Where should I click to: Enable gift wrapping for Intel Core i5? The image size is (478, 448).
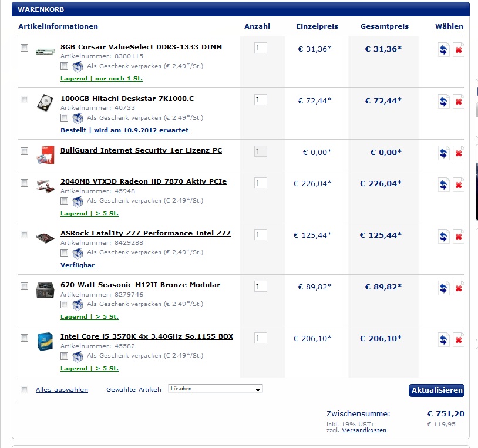(x=64, y=356)
